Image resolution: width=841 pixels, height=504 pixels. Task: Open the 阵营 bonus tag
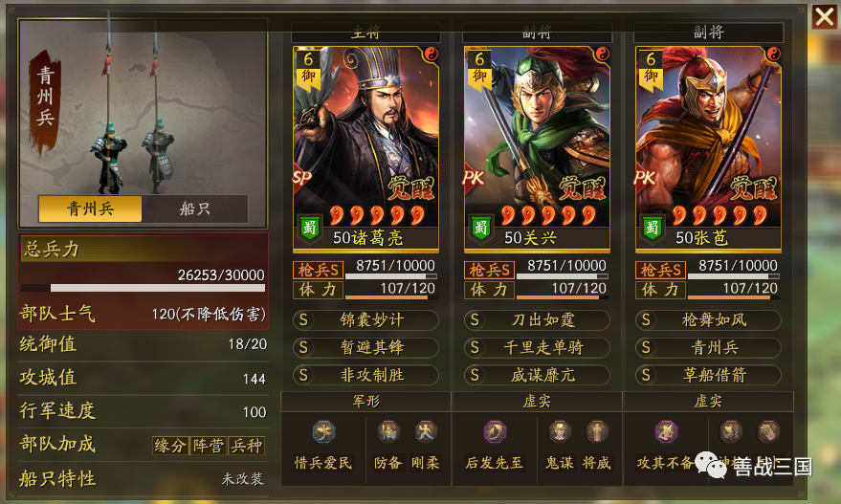click(x=209, y=446)
